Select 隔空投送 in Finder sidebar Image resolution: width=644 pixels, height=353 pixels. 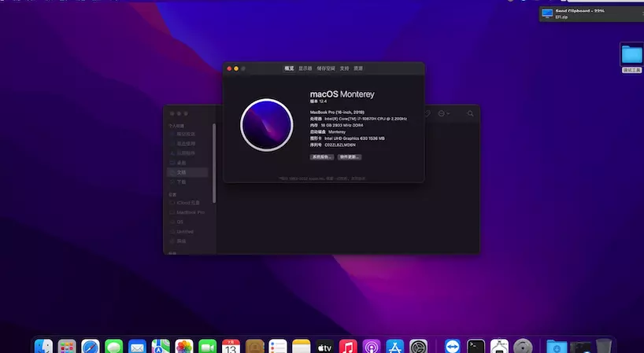pos(187,134)
